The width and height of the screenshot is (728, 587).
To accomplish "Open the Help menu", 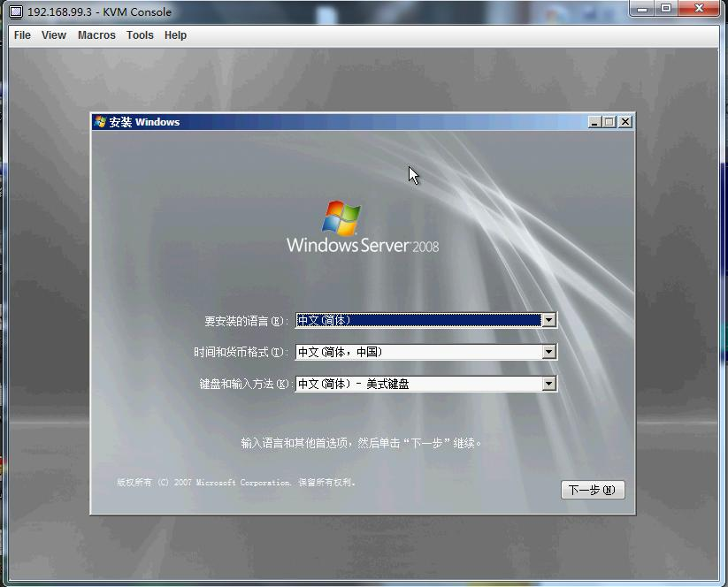I will pyautogui.click(x=175, y=35).
